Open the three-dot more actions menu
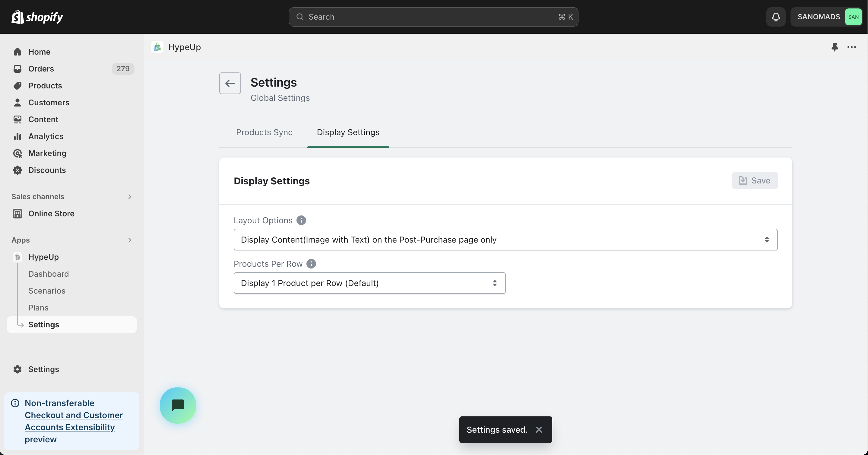 tap(851, 47)
